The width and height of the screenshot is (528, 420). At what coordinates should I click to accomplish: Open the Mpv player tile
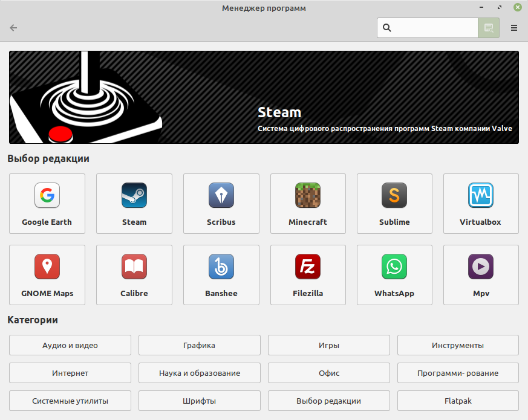(481, 275)
